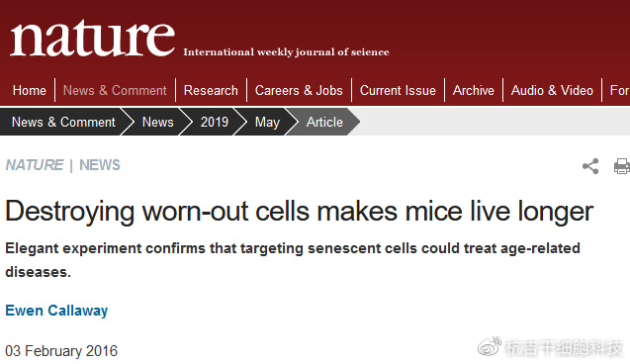Click the share icon
Image resolution: width=630 pixels, height=364 pixels.
click(590, 166)
